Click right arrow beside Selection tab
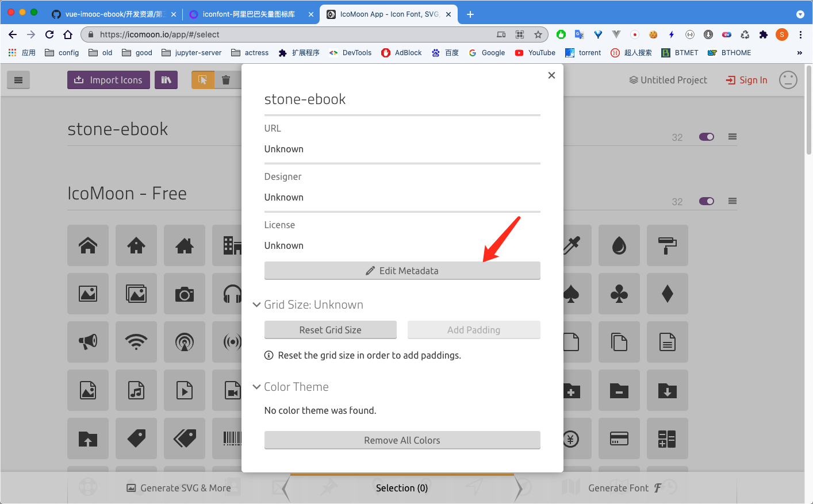Screen dimensions: 813x504 click(519, 488)
